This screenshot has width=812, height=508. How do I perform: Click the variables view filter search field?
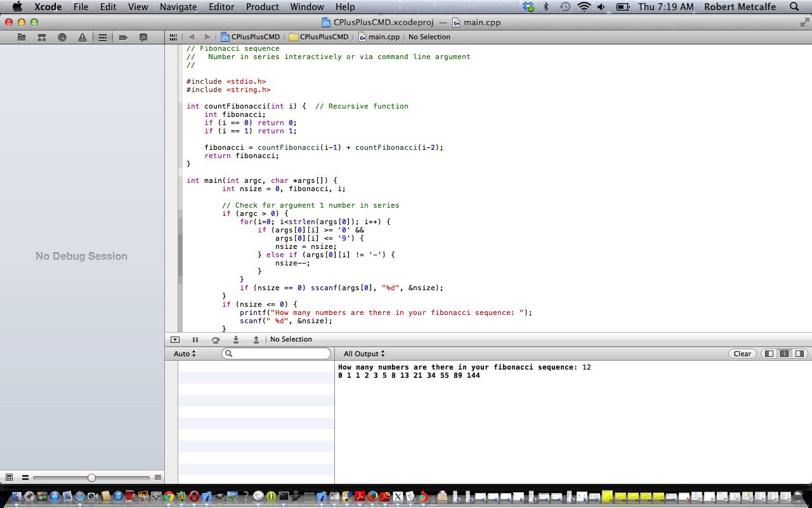click(276, 354)
